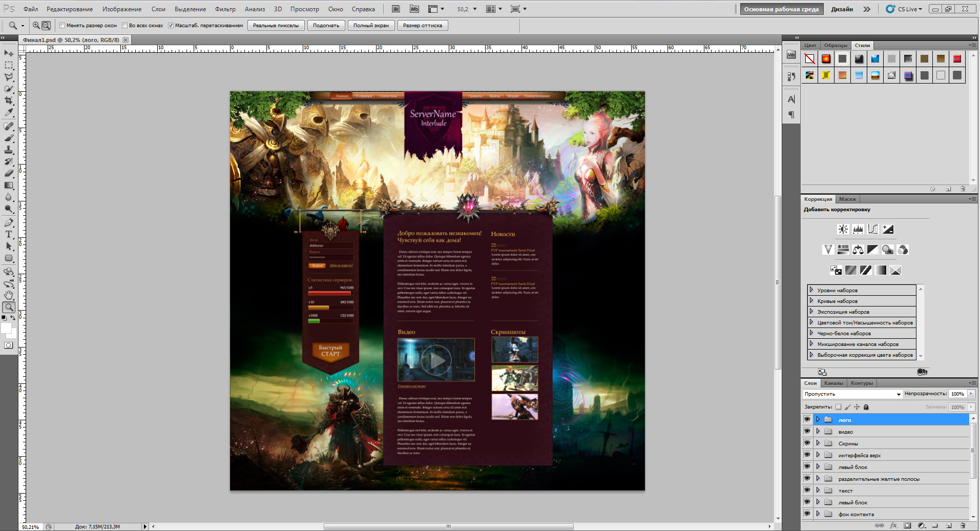The height and width of the screenshot is (531, 980).
Task: Select the Quick Selection tool
Action: pyautogui.click(x=9, y=89)
